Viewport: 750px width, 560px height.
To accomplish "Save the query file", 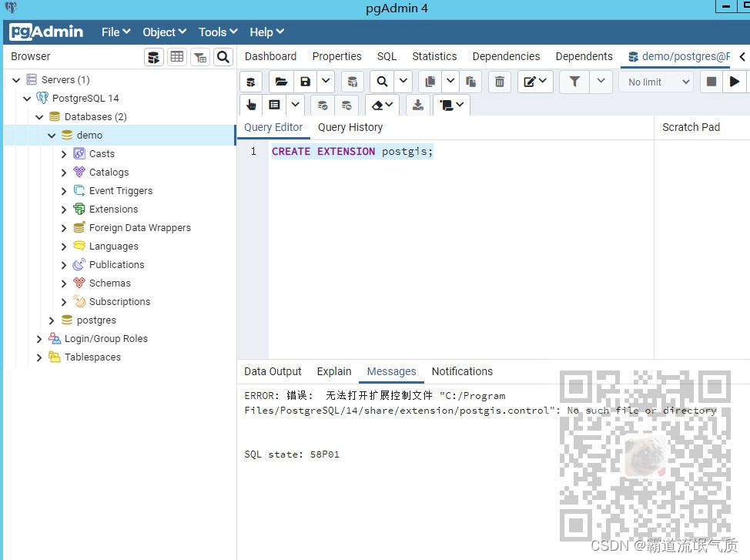I will pos(306,82).
